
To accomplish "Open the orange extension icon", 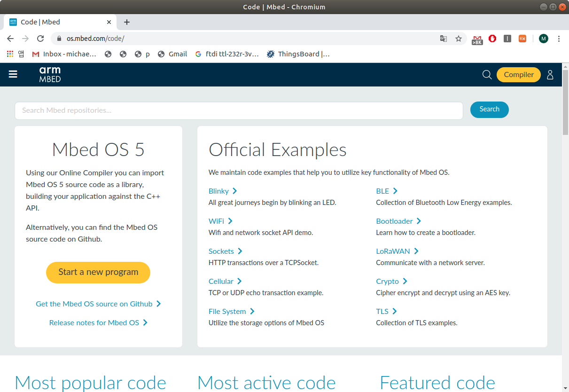I will (x=522, y=39).
